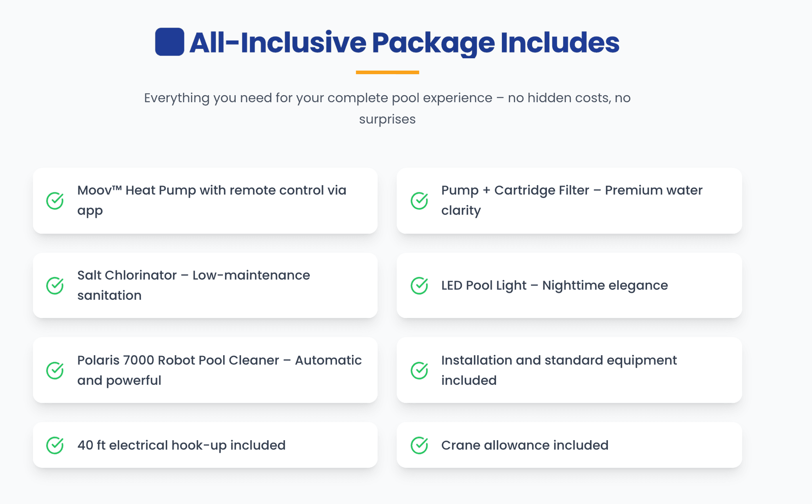Click the checkmark next to Polaris 7000 Robot
Image resolution: width=812 pixels, height=504 pixels.
55,370
